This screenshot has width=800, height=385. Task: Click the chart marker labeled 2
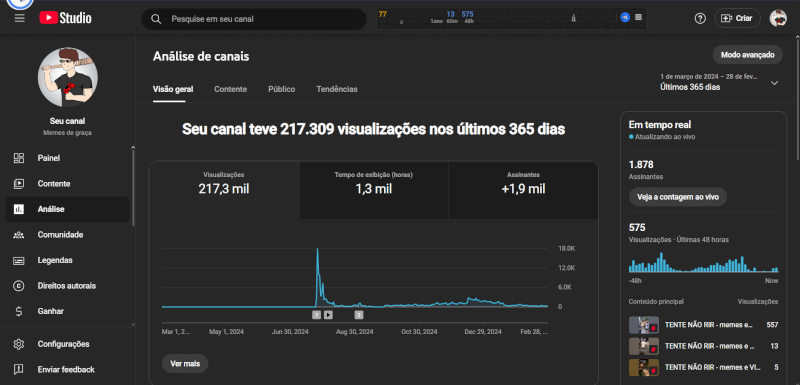click(359, 315)
